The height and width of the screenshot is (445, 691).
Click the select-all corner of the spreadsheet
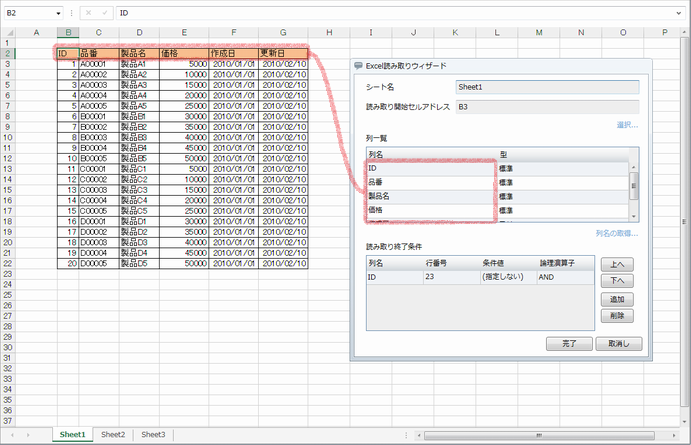8,32
